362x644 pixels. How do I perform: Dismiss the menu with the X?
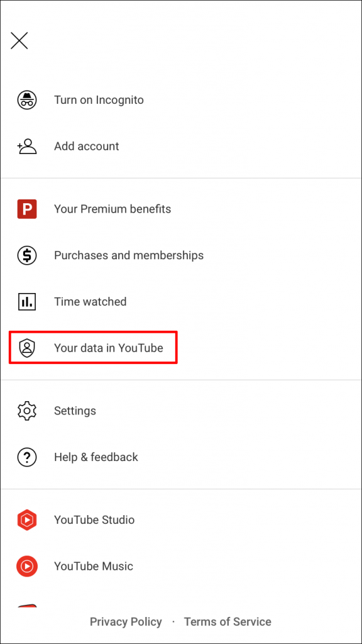click(x=19, y=40)
